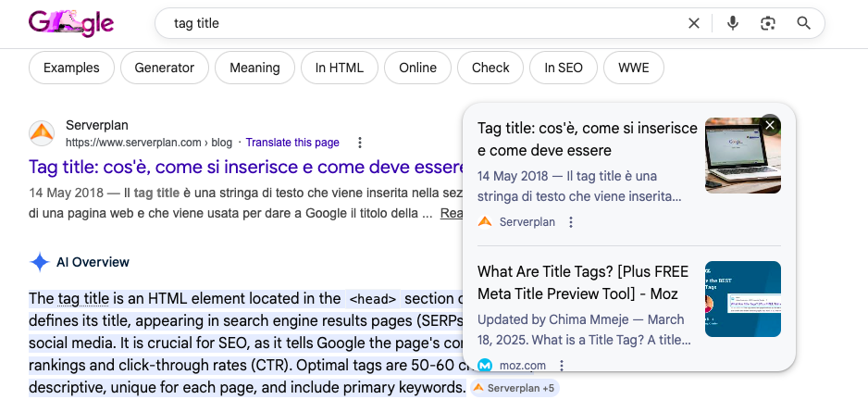Open moz.com favicon in popup

pos(485,366)
